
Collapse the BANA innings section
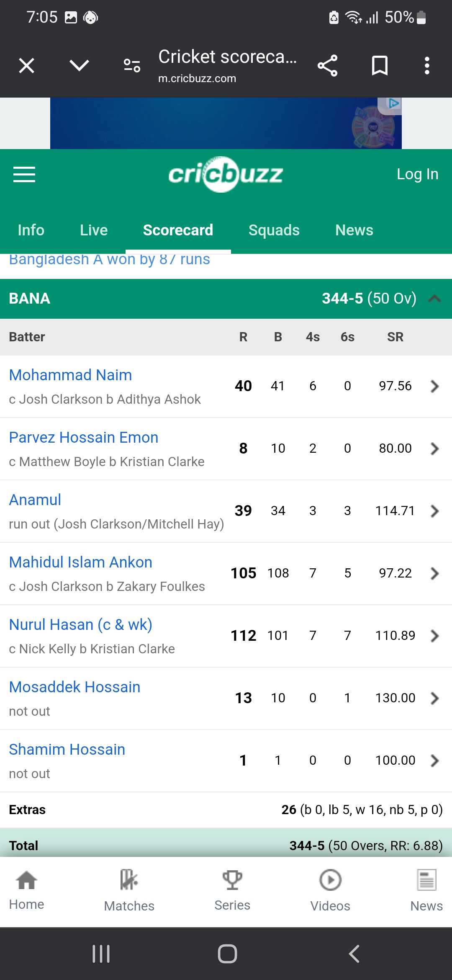[434, 299]
